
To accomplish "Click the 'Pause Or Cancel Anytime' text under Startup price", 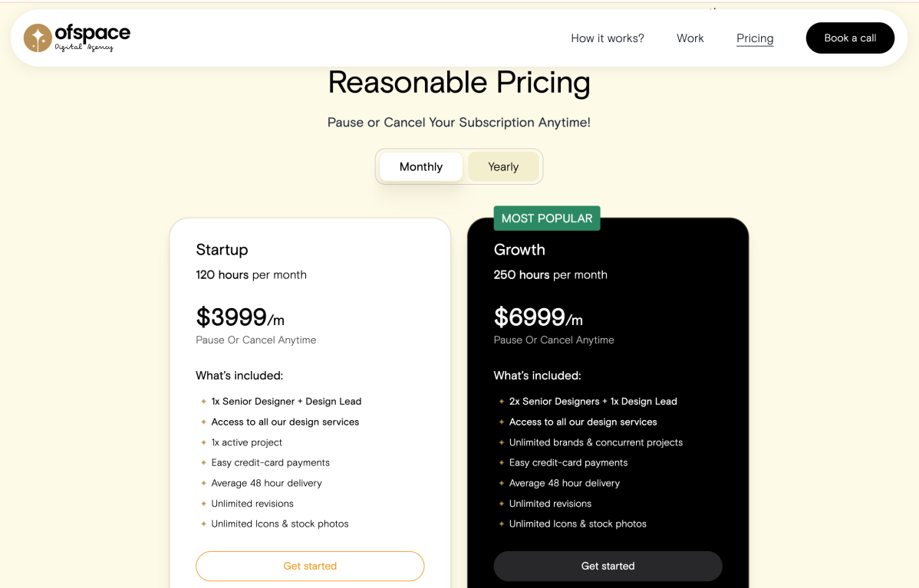I will point(255,340).
